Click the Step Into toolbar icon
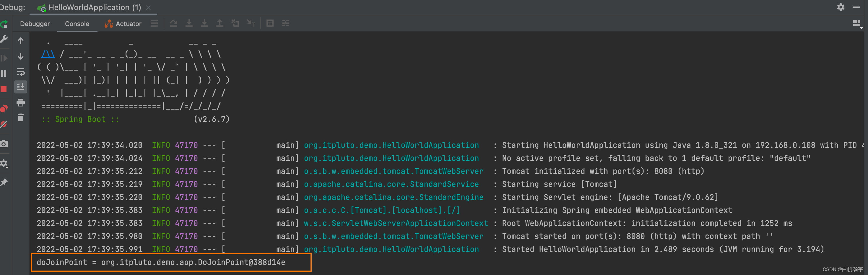The height and width of the screenshot is (275, 868). coord(189,23)
